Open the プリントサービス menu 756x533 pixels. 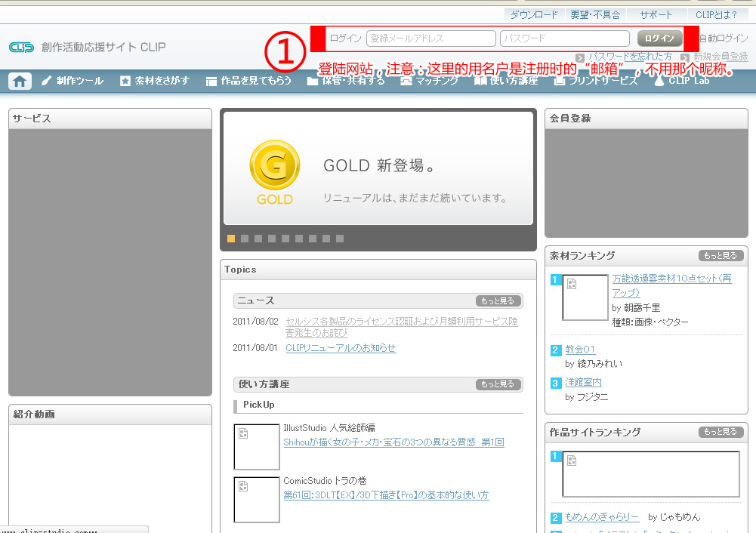click(595, 81)
